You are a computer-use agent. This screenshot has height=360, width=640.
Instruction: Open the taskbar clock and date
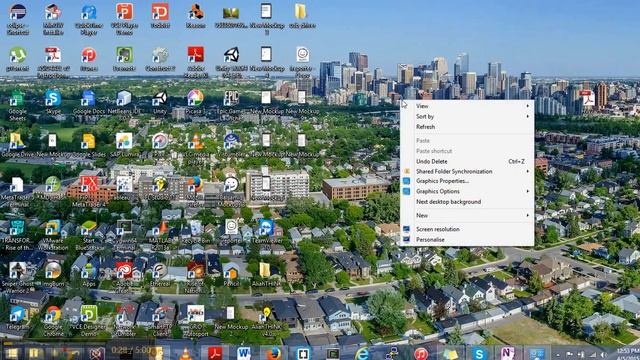point(628,353)
